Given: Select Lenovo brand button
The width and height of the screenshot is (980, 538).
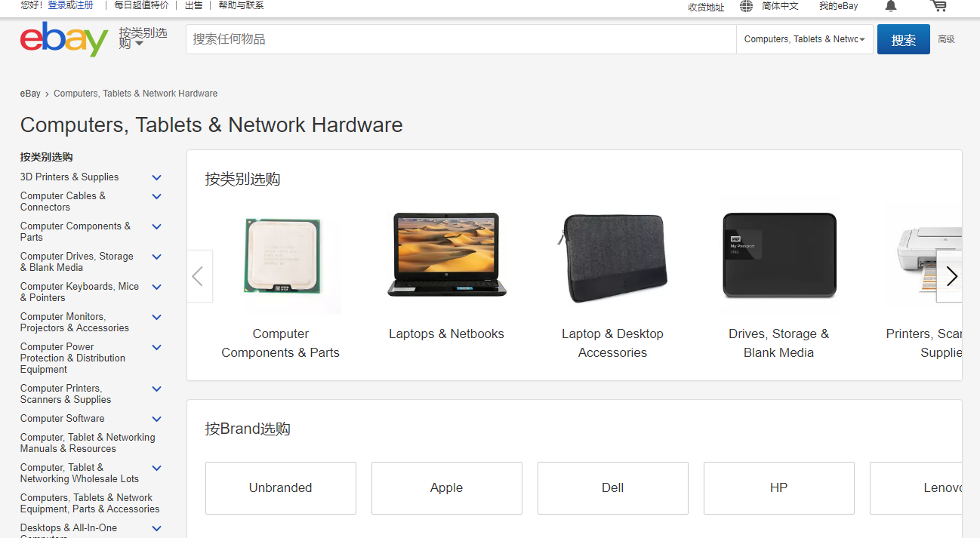Looking at the screenshot, I should pos(916,488).
